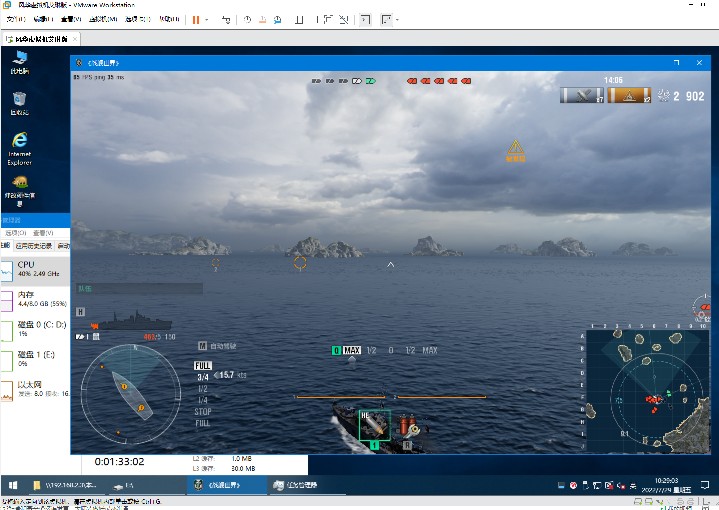Take a snapshot of the virtual machine
This screenshot has width=719, height=510.
(x=247, y=20)
